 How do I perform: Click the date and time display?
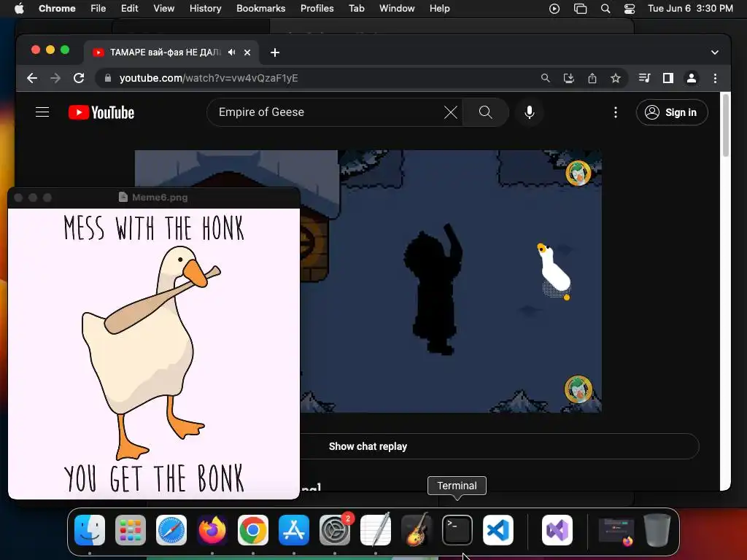(690, 9)
